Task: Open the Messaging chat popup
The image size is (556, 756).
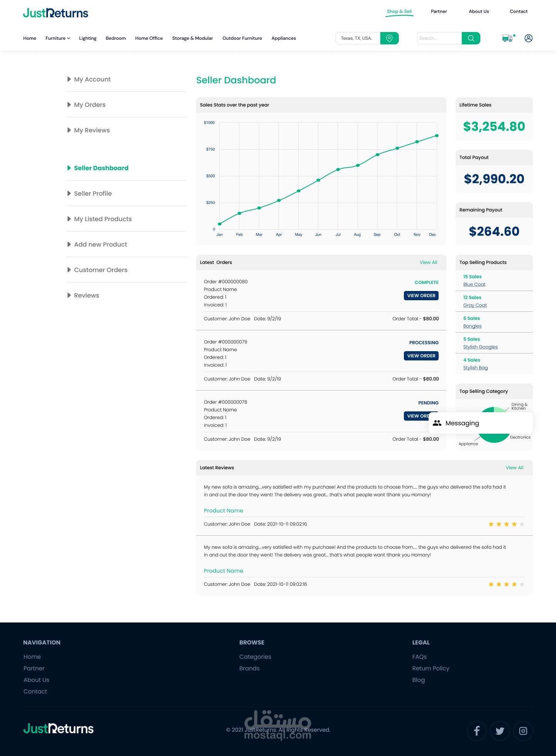Action: coord(481,423)
